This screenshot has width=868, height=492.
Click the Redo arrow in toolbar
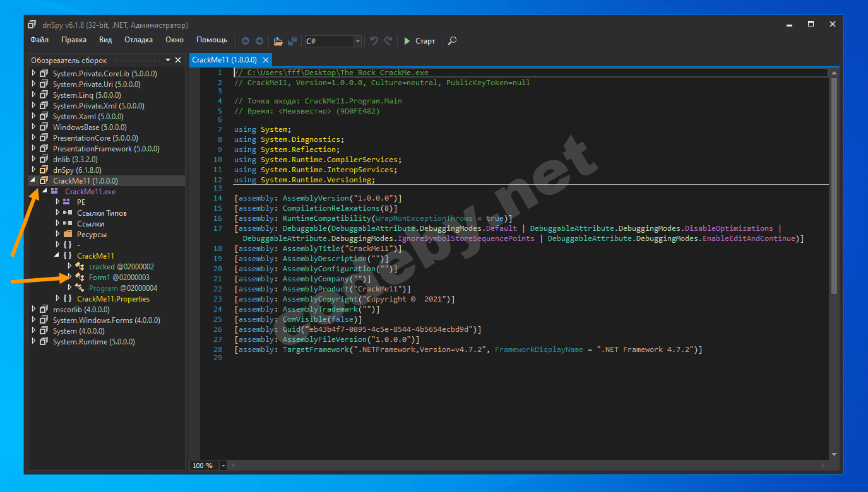point(388,41)
